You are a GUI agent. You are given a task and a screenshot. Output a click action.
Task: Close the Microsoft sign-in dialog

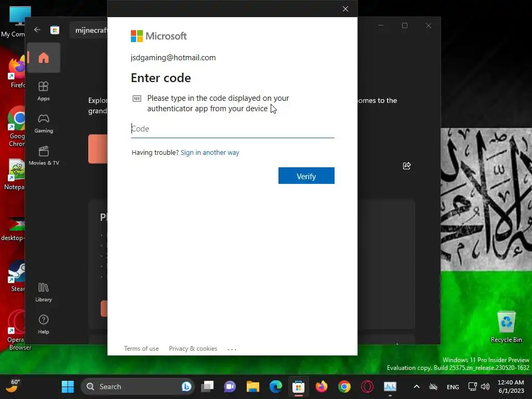pos(345,9)
